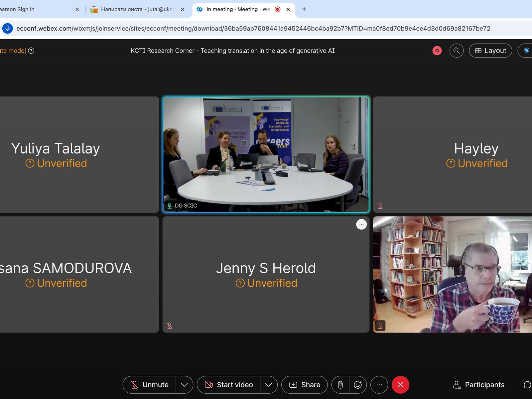
Task: Click the zoom magnifier icon
Action: point(456,51)
